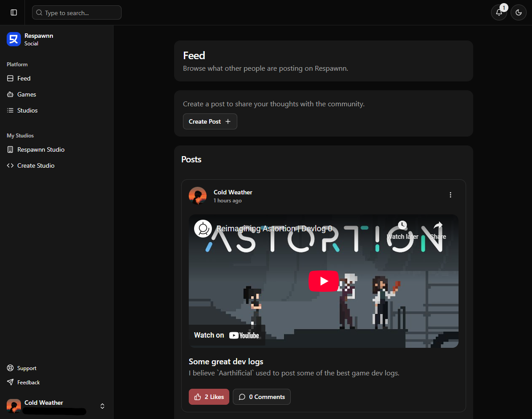Click the Watch later clock icon

click(x=402, y=225)
